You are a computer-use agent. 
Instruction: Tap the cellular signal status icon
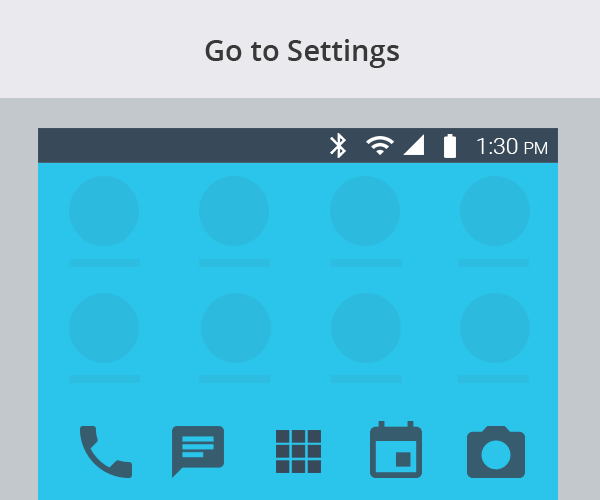pos(414,145)
